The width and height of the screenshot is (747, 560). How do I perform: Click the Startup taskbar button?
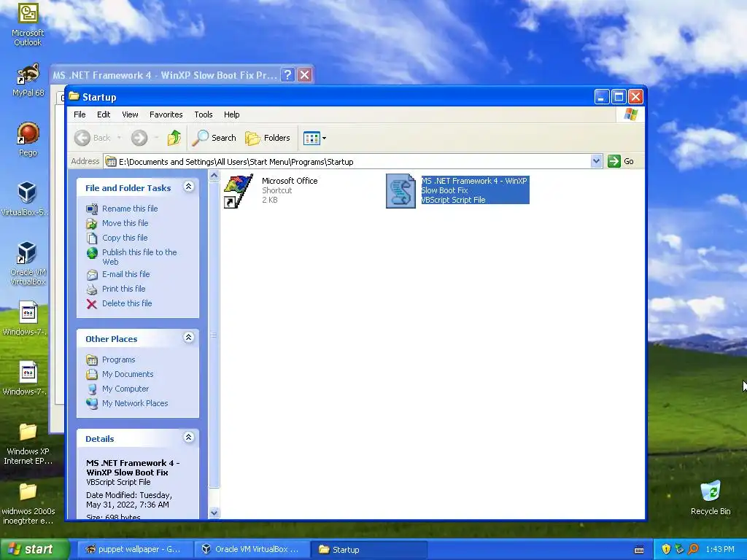click(x=368, y=550)
